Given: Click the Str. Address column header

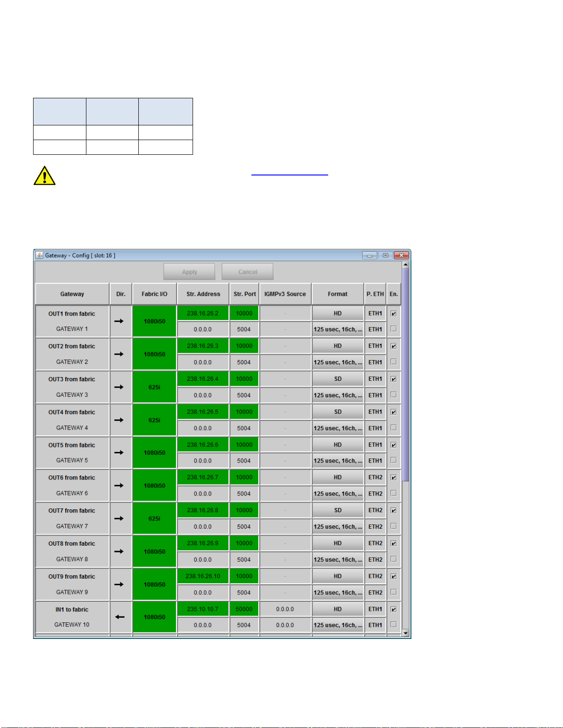Looking at the screenshot, I should [203, 294].
